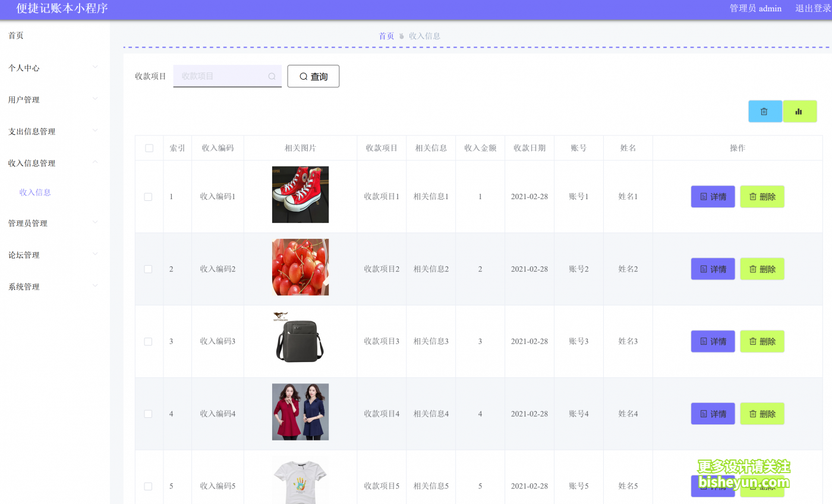Open the green bar chart statistics icon
This screenshot has height=504, width=832.
click(x=799, y=111)
